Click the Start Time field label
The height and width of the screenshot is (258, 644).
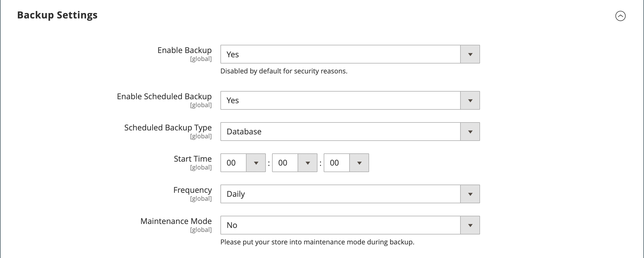point(193,159)
